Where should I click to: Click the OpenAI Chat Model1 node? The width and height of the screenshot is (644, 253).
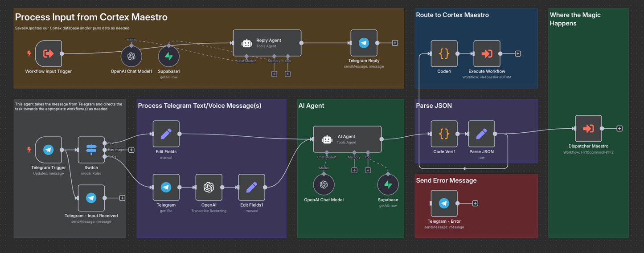coord(131,57)
